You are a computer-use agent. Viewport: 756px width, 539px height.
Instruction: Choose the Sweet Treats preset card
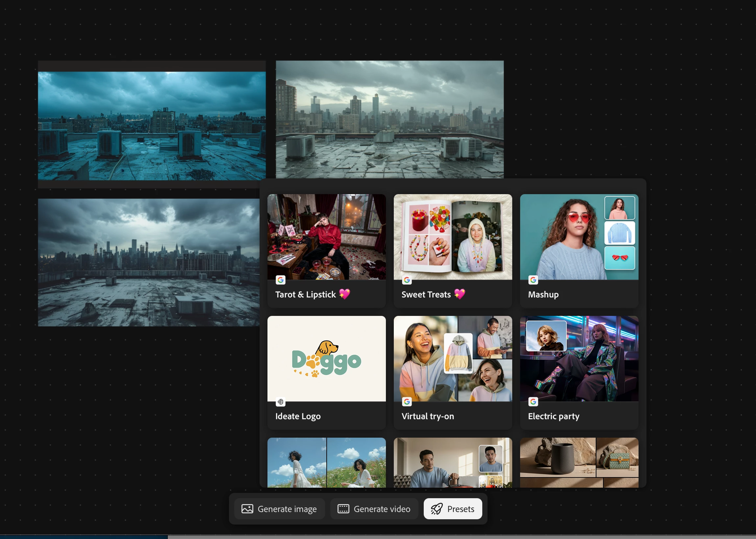click(x=453, y=237)
